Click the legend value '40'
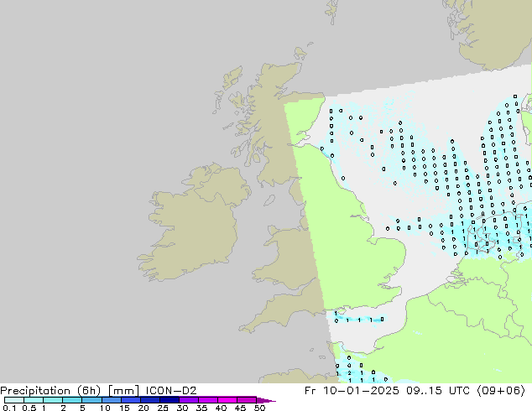Viewport: 532px width, 411px height. [x=221, y=408]
